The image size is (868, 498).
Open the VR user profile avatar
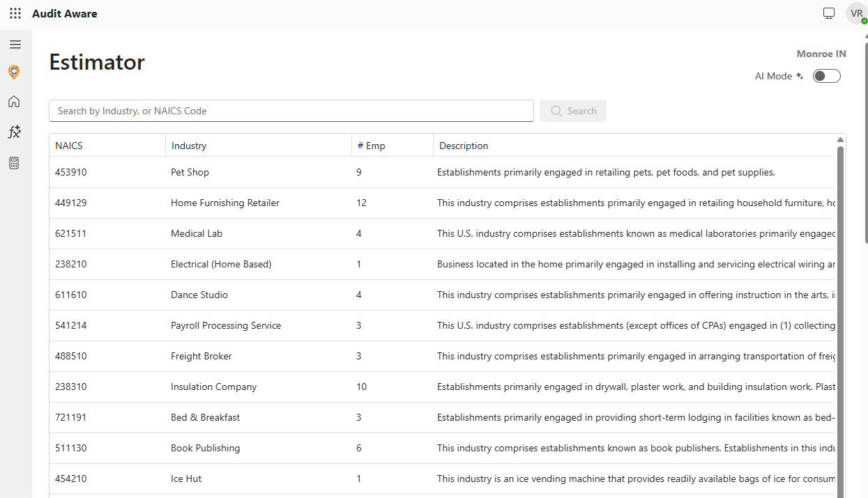click(857, 13)
